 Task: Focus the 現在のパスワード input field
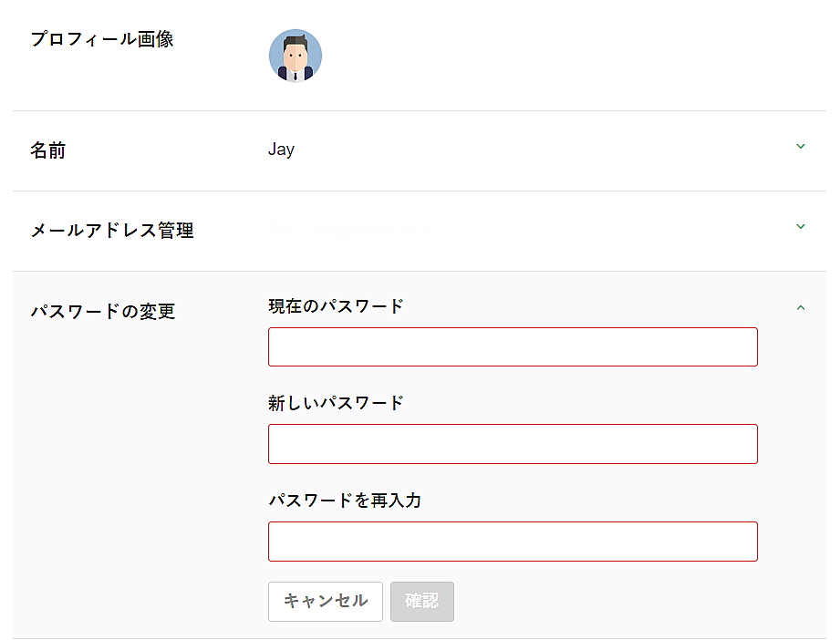[x=513, y=347]
